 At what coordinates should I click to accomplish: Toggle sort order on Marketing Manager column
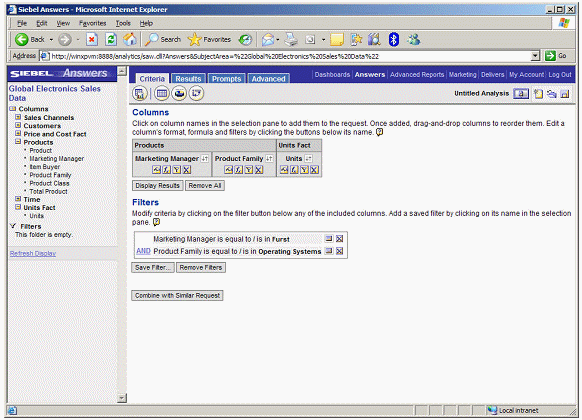205,158
